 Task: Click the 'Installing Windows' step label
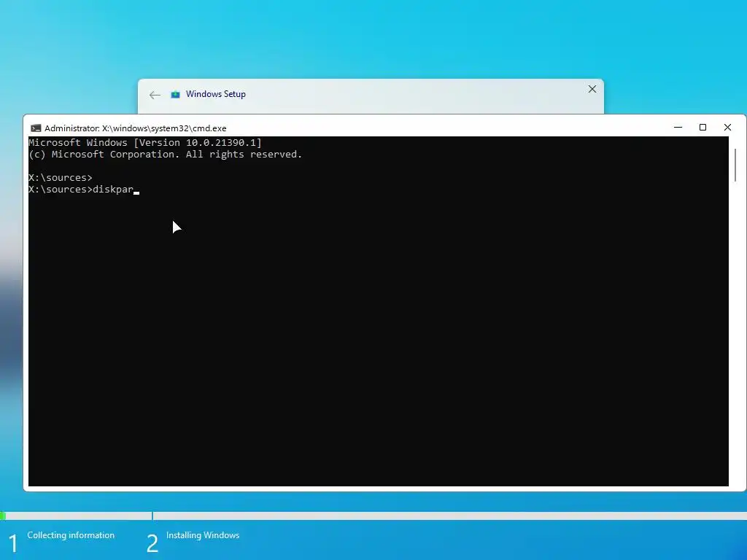(203, 535)
